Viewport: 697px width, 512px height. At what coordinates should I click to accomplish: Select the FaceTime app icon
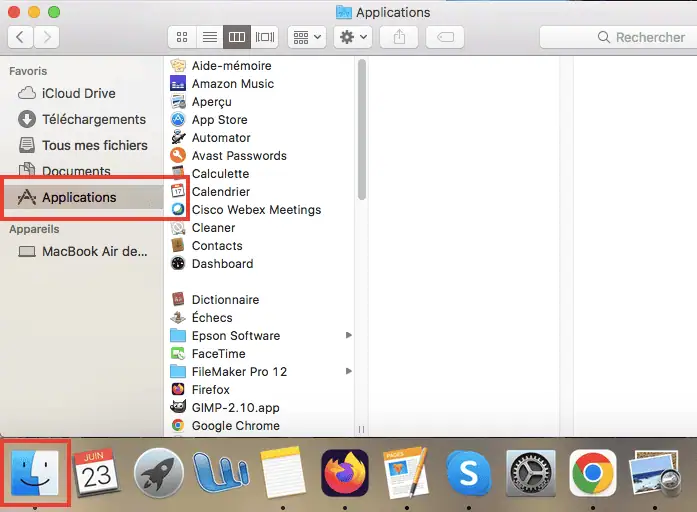[178, 354]
